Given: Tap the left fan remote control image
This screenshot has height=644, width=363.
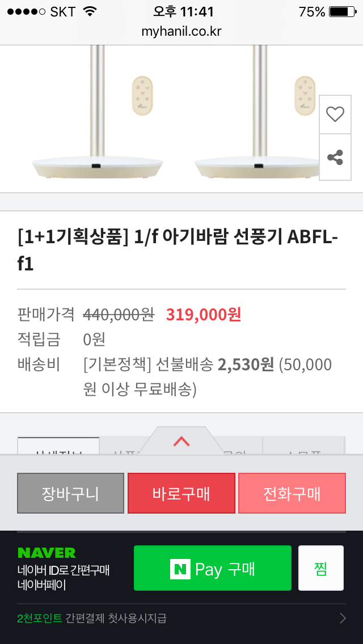Looking at the screenshot, I should pos(142,94).
